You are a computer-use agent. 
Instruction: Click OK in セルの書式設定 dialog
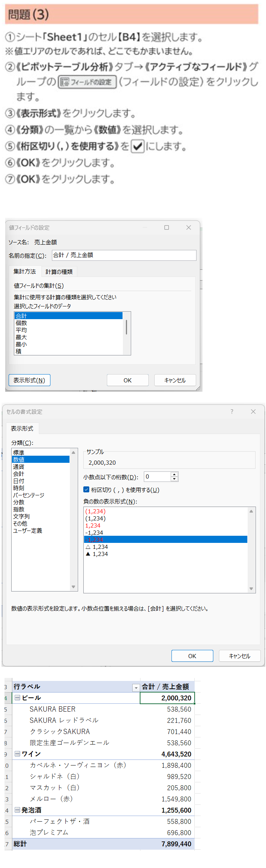click(192, 656)
